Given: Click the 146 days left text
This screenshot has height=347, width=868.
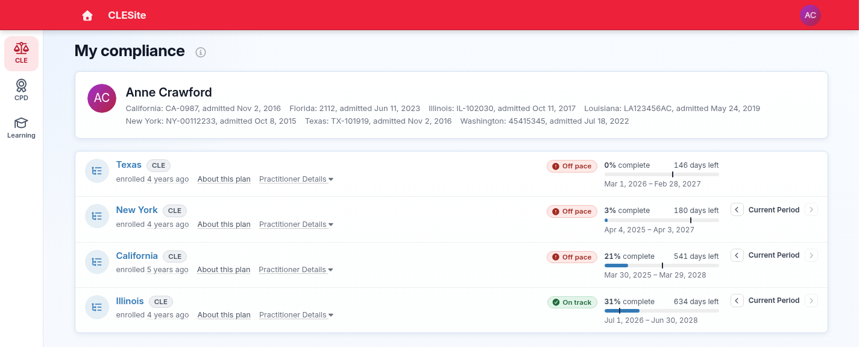Looking at the screenshot, I should coord(696,165).
